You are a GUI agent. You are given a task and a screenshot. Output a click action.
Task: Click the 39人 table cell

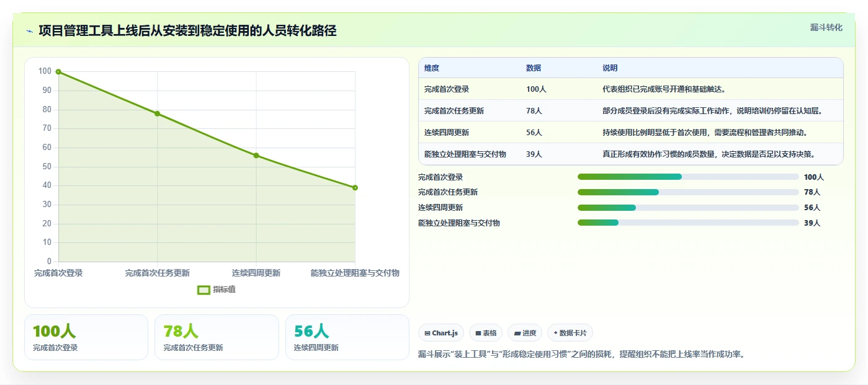pyautogui.click(x=558, y=154)
